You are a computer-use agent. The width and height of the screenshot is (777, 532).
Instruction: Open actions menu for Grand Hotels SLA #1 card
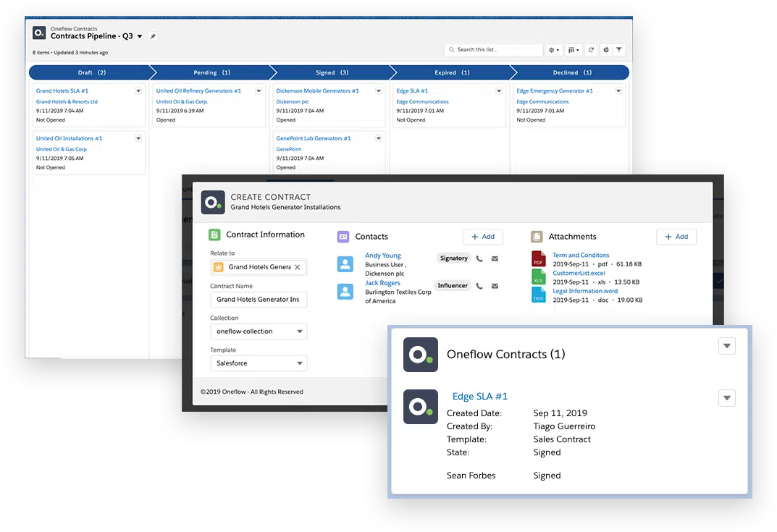pos(138,91)
